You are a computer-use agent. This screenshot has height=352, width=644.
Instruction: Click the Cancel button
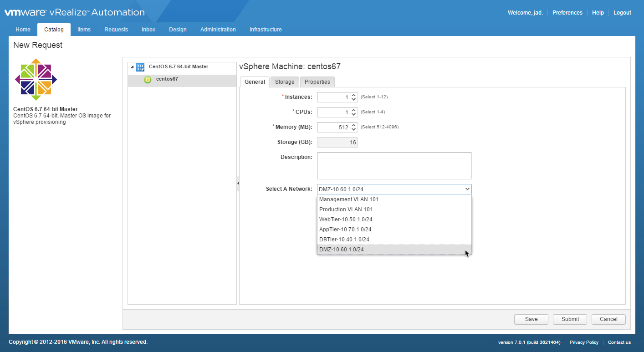point(608,319)
